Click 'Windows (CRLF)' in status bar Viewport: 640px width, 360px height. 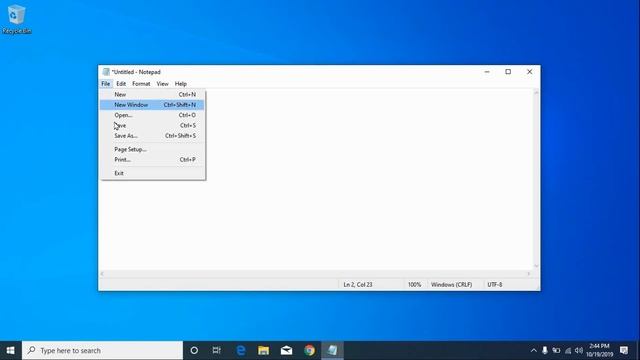click(x=451, y=284)
